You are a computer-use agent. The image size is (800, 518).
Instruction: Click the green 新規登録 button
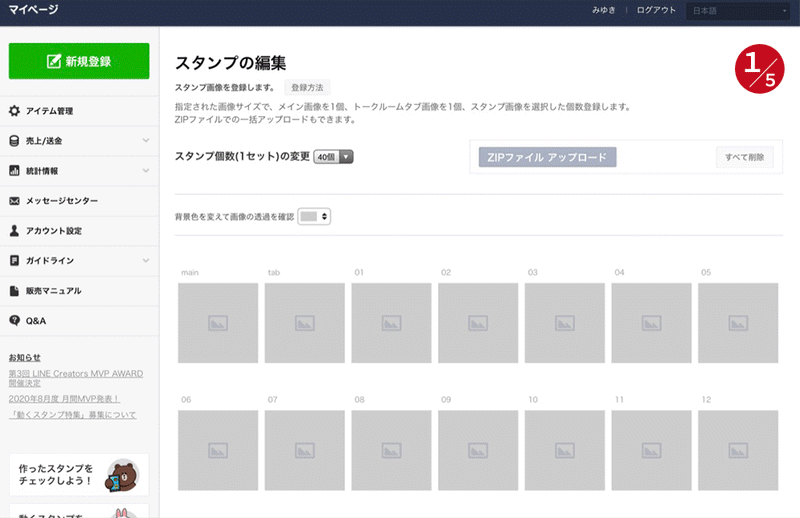pos(79,61)
